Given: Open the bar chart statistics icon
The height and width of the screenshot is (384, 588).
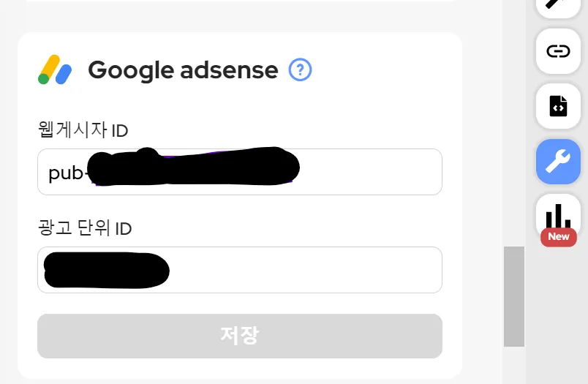Looking at the screenshot, I should click(558, 214).
